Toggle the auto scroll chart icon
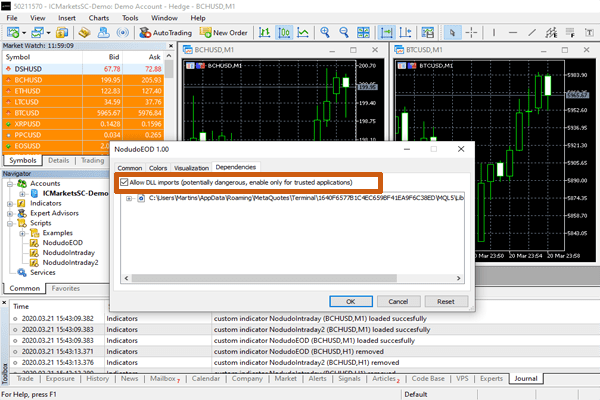 [x=386, y=33]
